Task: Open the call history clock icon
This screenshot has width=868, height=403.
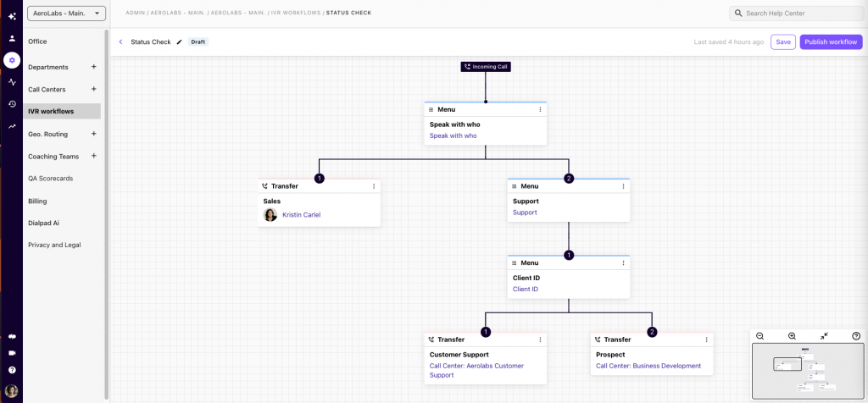Action: coord(12,104)
